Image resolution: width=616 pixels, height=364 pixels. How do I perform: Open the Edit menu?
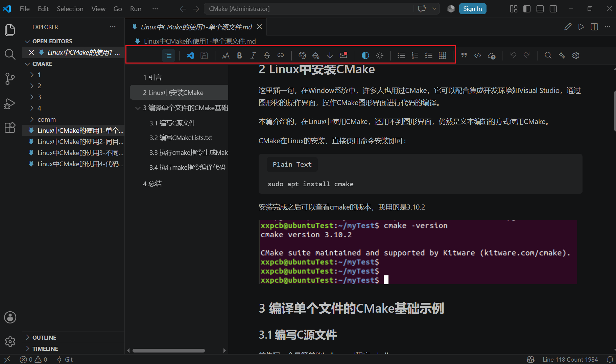point(43,9)
